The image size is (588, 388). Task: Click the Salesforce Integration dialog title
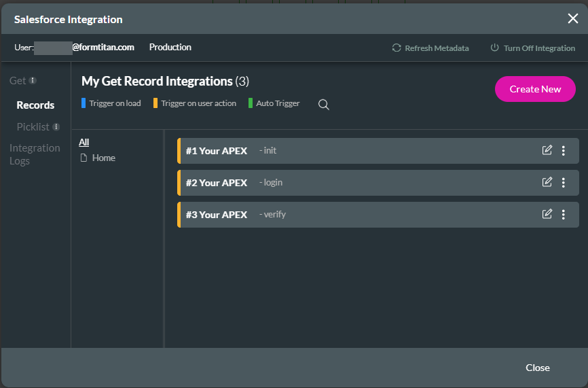[69, 20]
